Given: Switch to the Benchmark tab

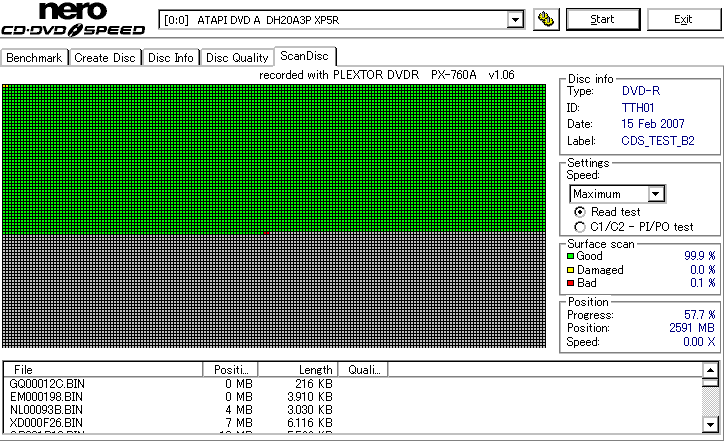Looking at the screenshot, I should [x=34, y=58].
